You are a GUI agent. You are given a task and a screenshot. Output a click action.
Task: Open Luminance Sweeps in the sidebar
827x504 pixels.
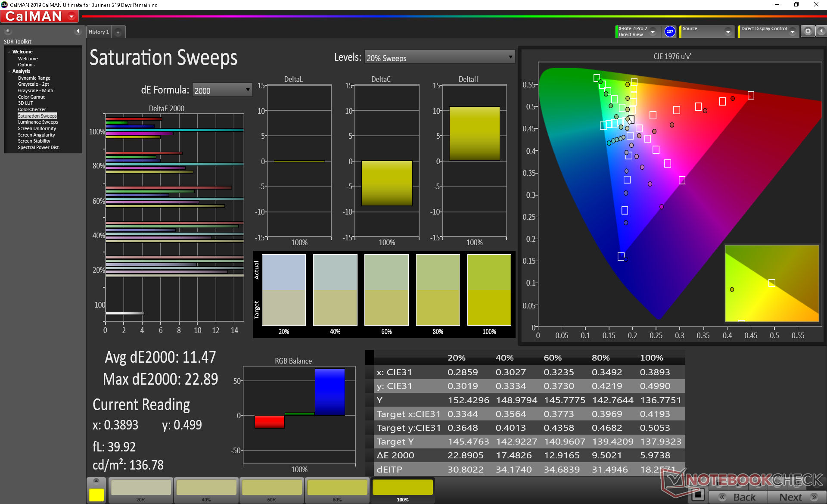tap(37, 122)
